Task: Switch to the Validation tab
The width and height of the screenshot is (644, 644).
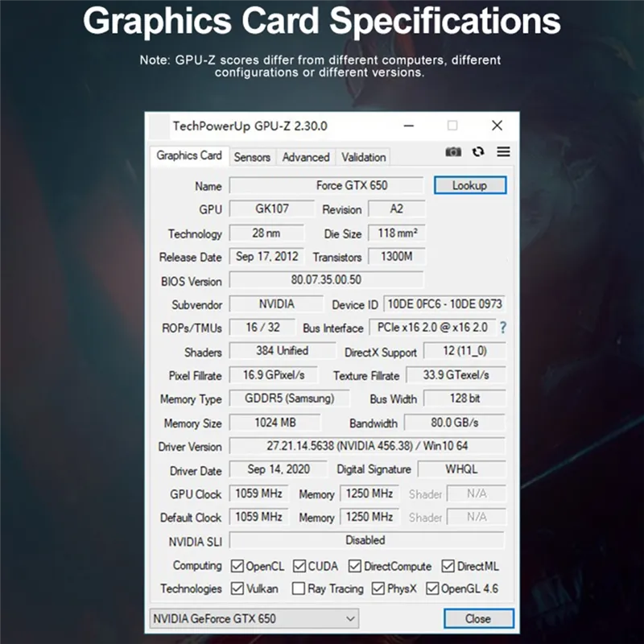Action: coord(362,157)
